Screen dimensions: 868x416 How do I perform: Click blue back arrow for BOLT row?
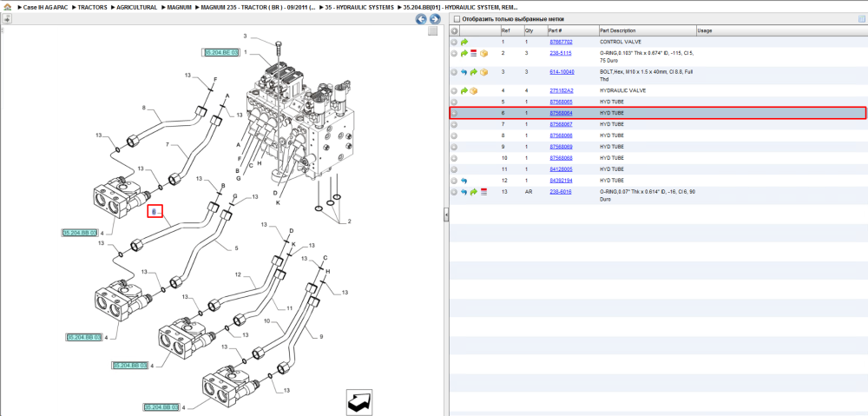pos(464,72)
